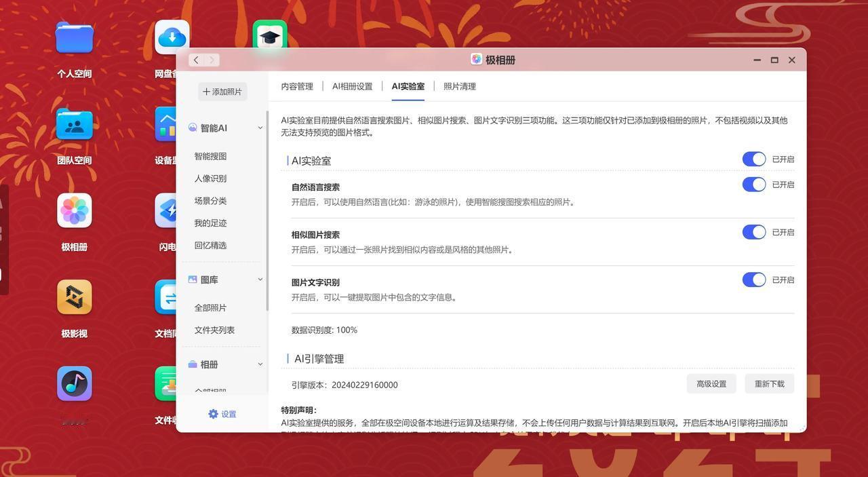The width and height of the screenshot is (868, 477).
Task: Disable the 图片文字识别 toggle
Action: (754, 280)
